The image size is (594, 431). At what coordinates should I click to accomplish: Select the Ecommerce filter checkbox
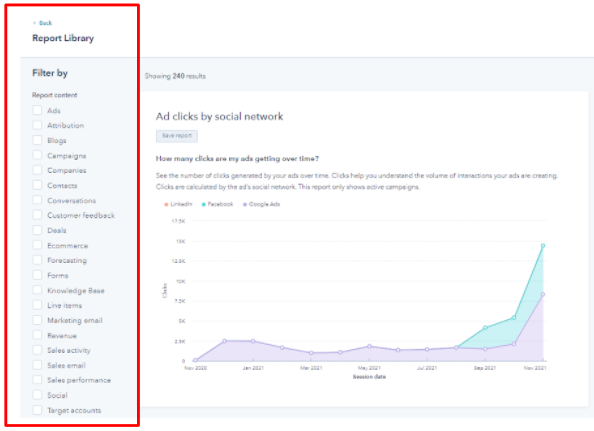click(37, 245)
